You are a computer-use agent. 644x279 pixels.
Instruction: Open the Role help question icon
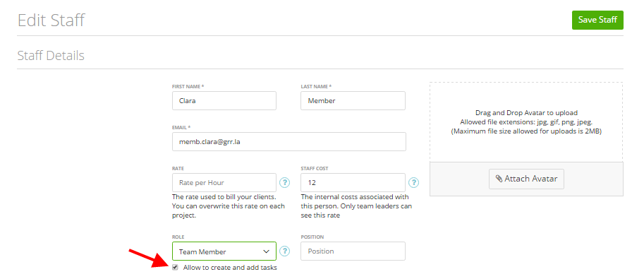click(285, 251)
